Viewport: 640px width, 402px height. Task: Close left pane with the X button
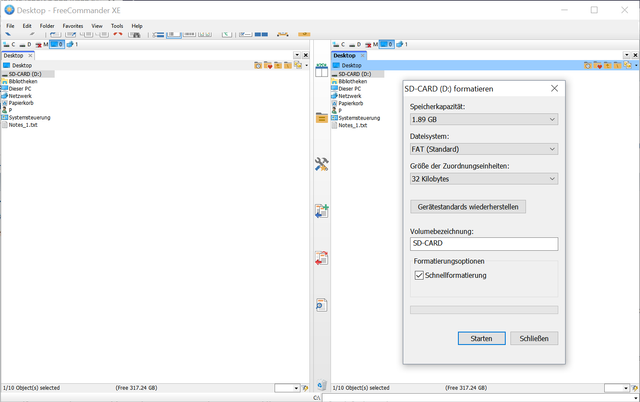coord(306,55)
